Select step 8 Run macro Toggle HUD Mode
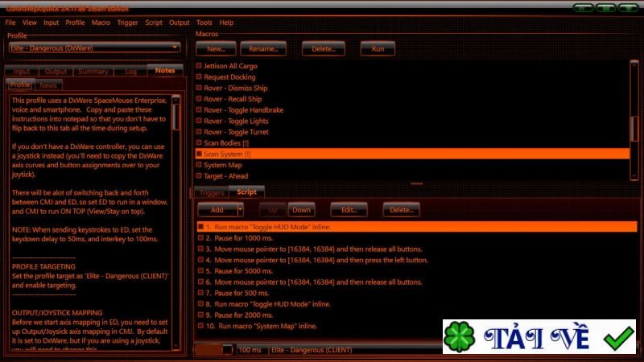Image resolution: width=644 pixels, height=362 pixels. point(268,304)
